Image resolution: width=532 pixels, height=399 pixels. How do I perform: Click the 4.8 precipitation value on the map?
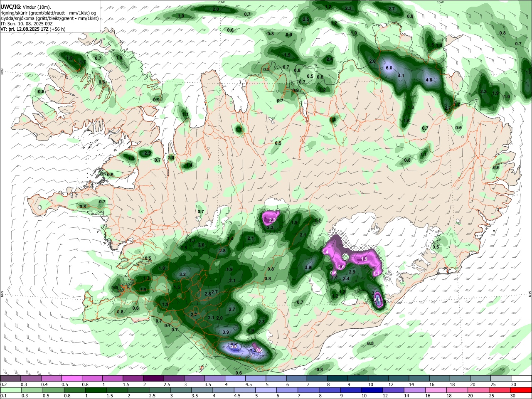pyautogui.click(x=429, y=80)
